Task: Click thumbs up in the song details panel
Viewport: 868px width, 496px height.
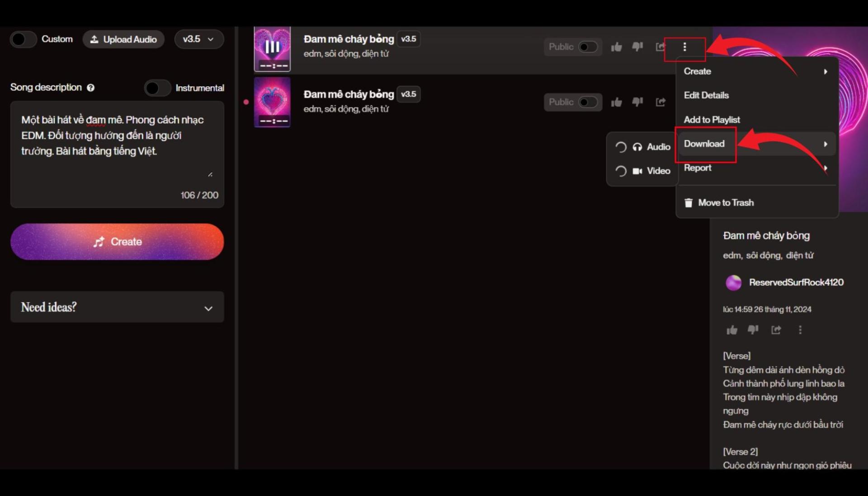Action: point(732,330)
